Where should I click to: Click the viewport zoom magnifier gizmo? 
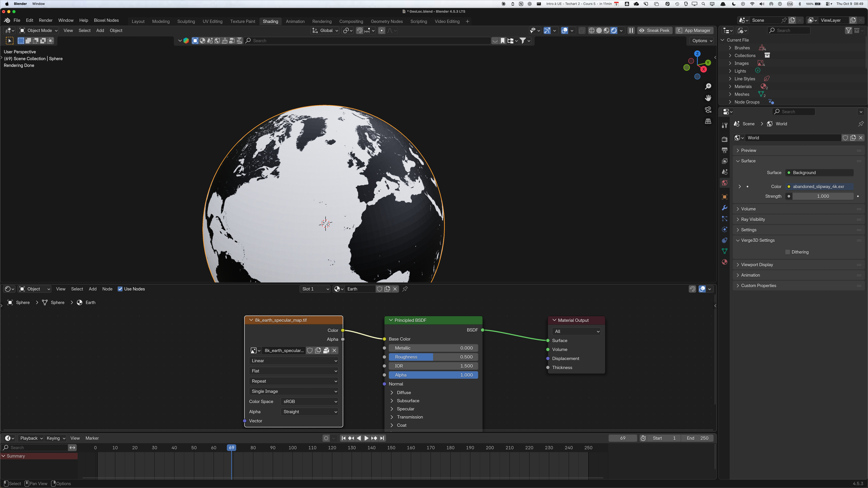[x=708, y=86]
